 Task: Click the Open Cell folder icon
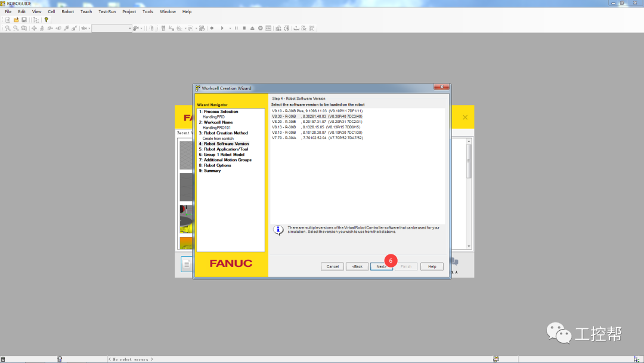[x=16, y=20]
